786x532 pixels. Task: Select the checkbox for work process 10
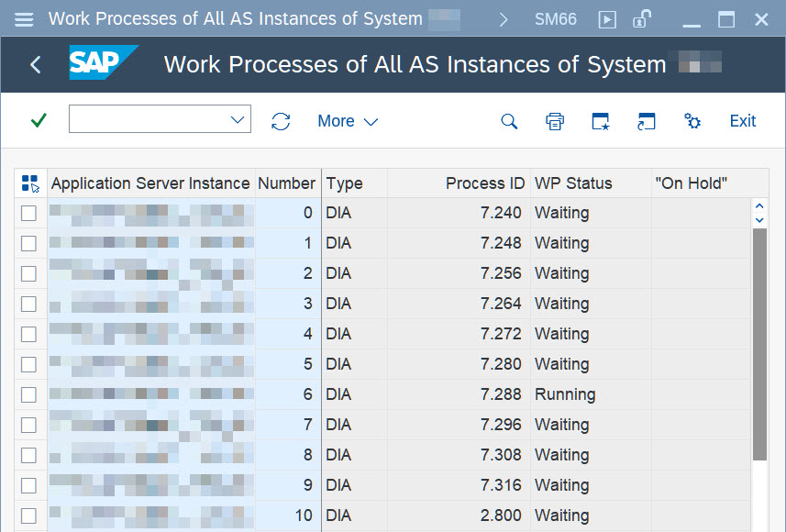(x=28, y=515)
